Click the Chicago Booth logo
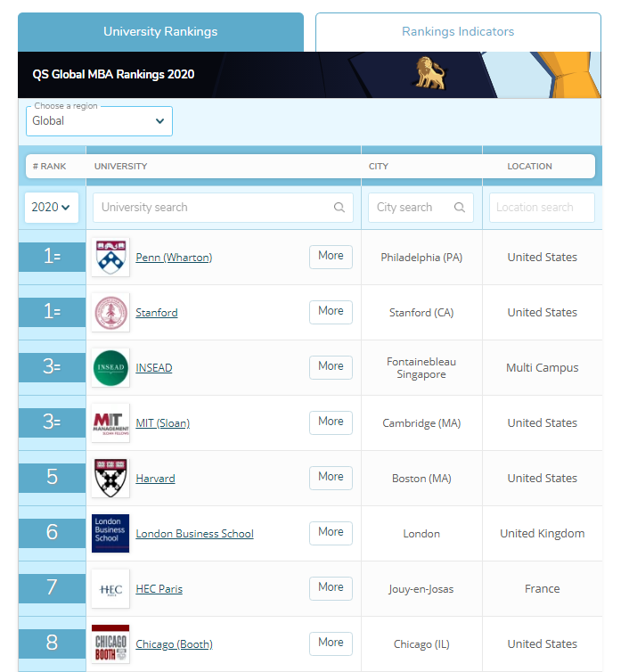Viewport: 629px width, 672px height. tap(110, 644)
